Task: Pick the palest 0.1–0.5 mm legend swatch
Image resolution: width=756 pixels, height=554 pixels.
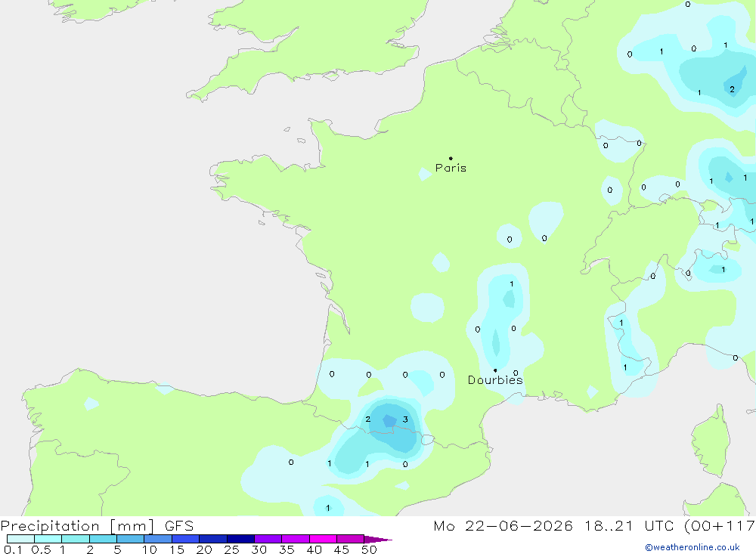Action: (x=20, y=539)
